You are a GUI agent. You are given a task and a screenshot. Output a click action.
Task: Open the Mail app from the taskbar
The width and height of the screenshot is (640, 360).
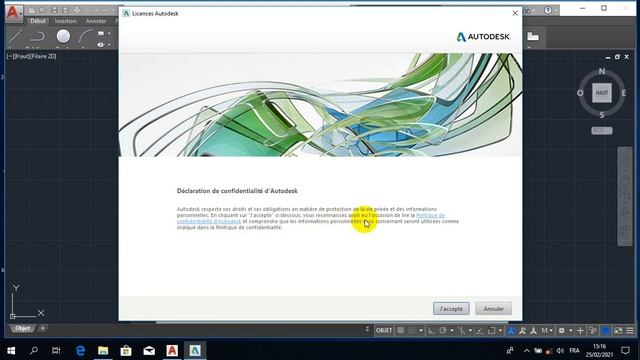pos(149,351)
